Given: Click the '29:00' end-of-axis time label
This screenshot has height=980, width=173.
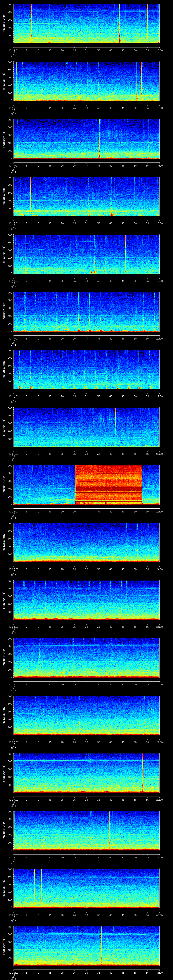Looking at the screenshot, I should pos(160,857).
